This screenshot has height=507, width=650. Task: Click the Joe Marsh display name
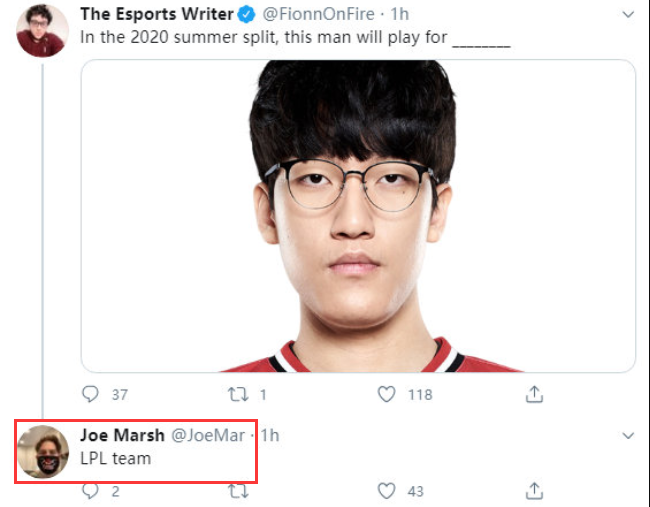[x=122, y=435]
